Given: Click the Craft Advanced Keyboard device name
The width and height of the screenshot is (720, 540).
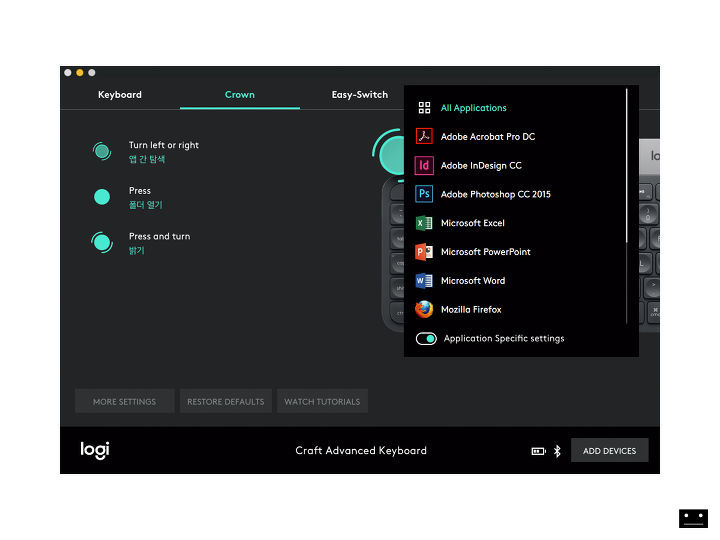Looking at the screenshot, I should coord(361,450).
